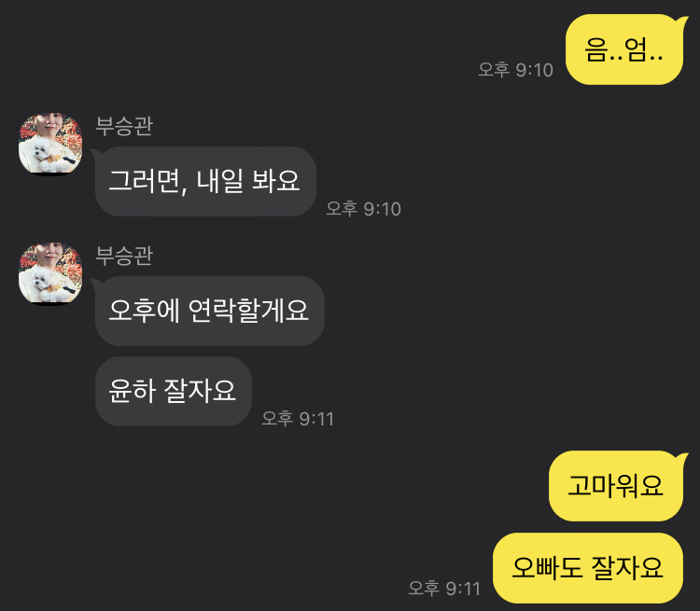The width and height of the screenshot is (700, 611).
Task: Select the '음..엄..' yellow message bubble
Action: point(624,49)
